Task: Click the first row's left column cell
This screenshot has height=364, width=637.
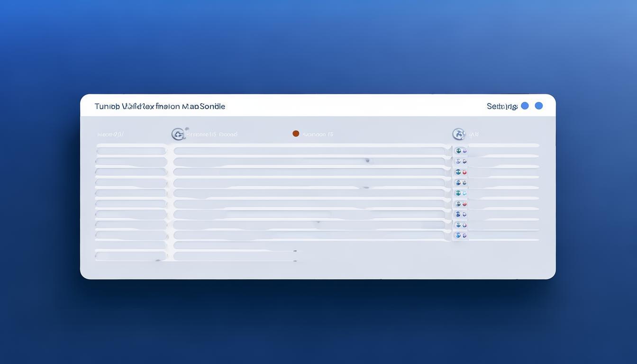Action: pos(131,151)
